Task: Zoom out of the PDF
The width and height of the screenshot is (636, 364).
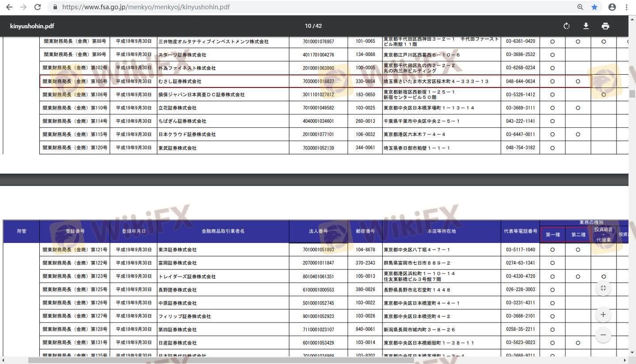Action: point(603,334)
